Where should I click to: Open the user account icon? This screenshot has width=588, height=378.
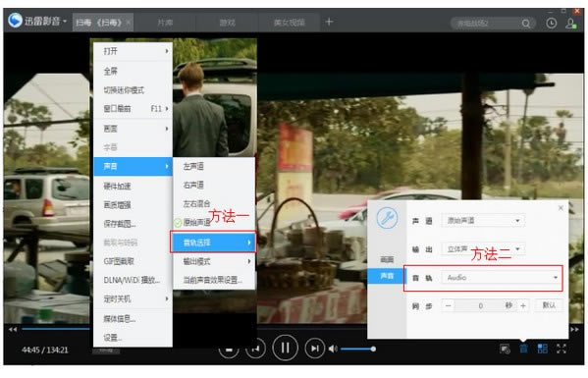570,24
